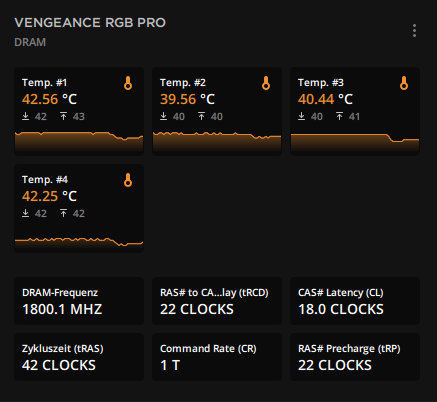Click the maximum arrow icon on Temp. #4
The width and height of the screenshot is (437, 402).
point(63,213)
